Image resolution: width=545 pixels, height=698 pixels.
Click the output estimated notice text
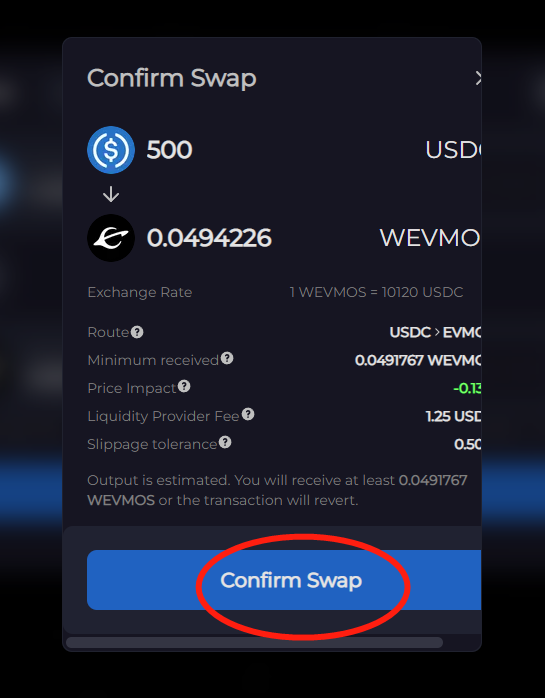pos(277,490)
